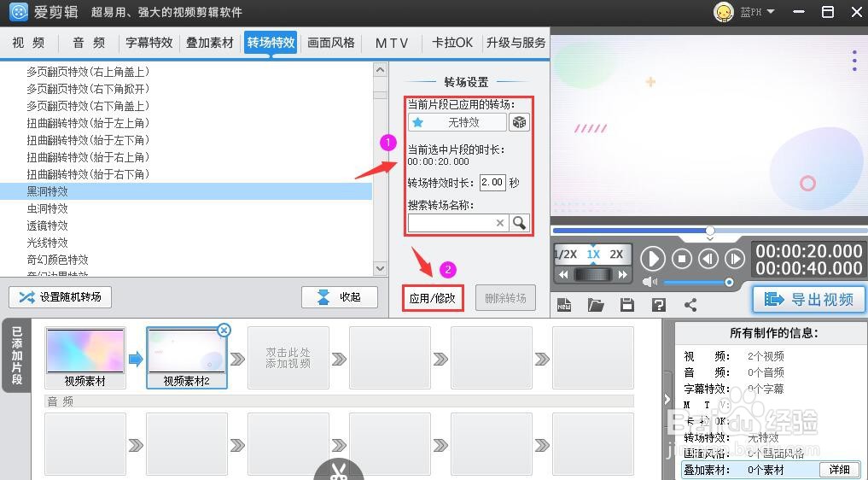Click the 双击此处添加视频 placeholder slot
Image resolution: width=868 pixels, height=480 pixels.
click(288, 358)
